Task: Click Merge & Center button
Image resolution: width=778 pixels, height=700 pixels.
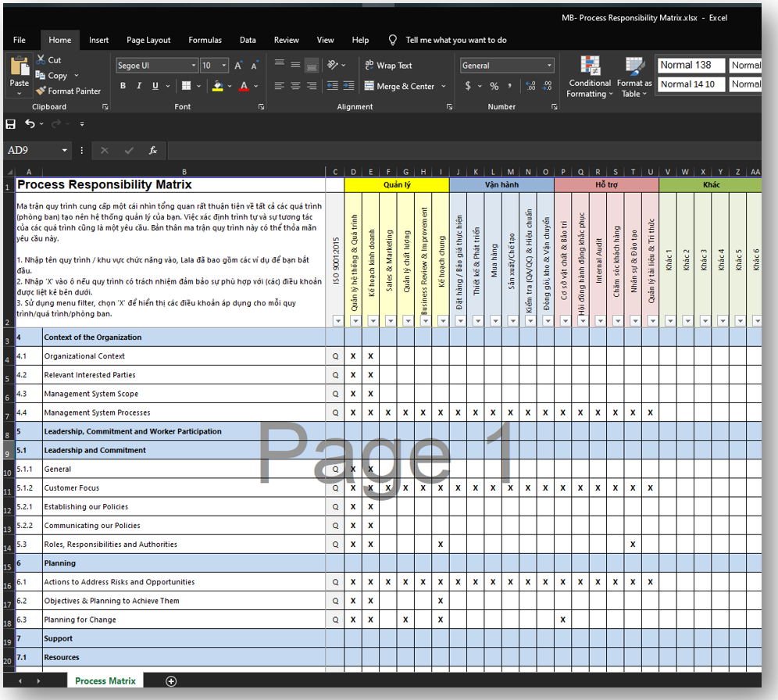Action: tap(400, 86)
